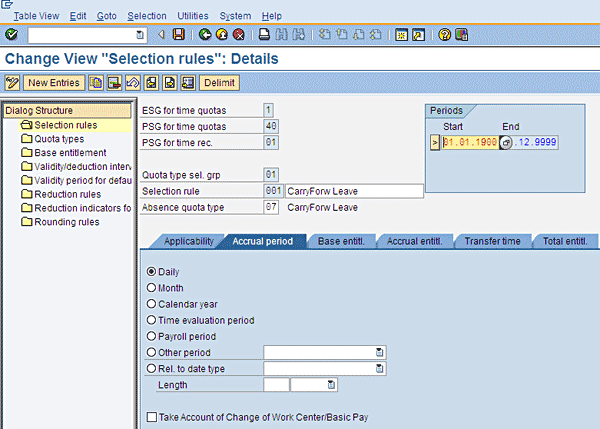Click the date value help icon in Periods

506,143
